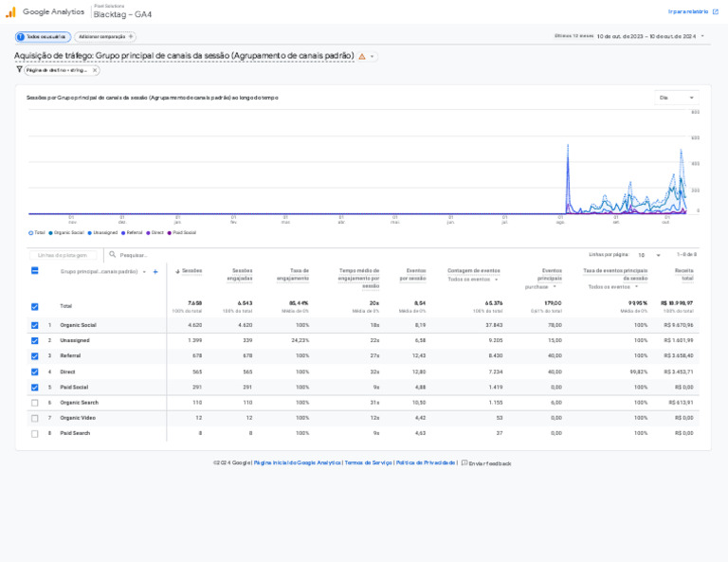Screen dimensions: 728x562
Task: Toggle the Organic Video row checkbox
Action: (35, 418)
